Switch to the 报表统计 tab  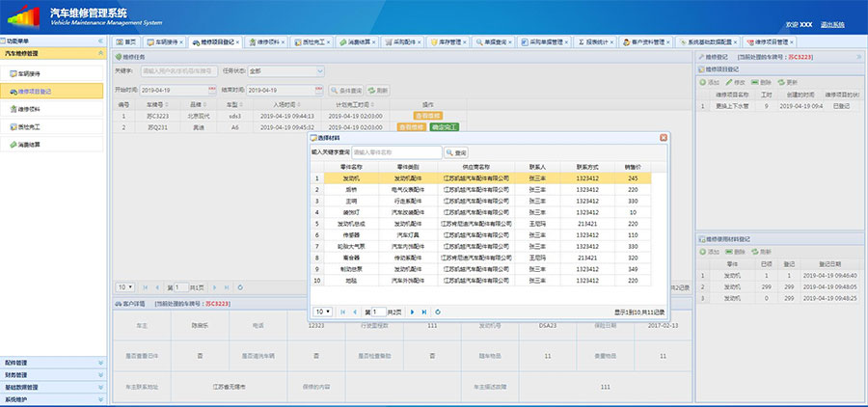(598, 42)
